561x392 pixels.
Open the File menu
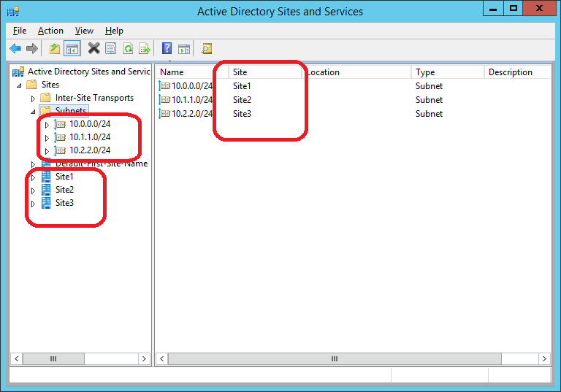click(20, 31)
